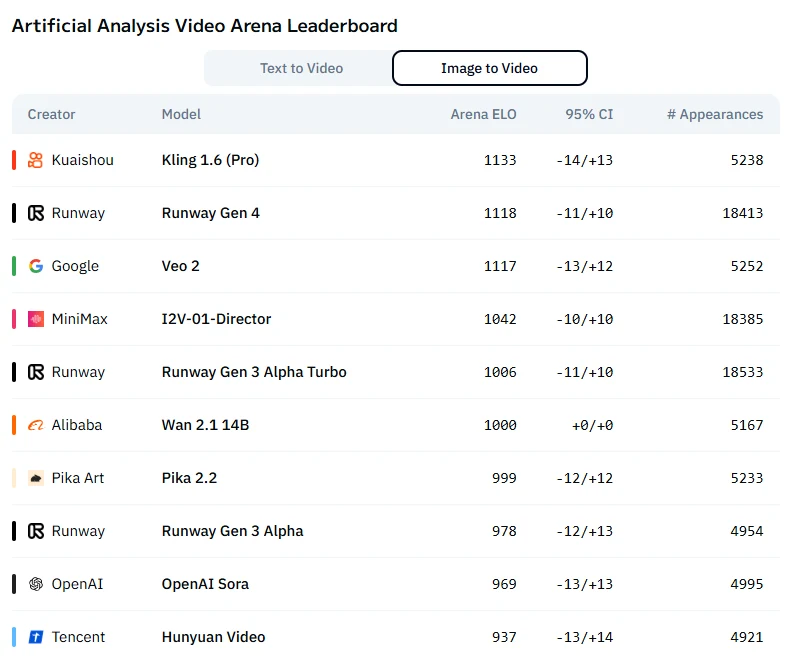Sort by the Arena ELO column header
Viewport: 798px width, 662px height.
coord(483,114)
